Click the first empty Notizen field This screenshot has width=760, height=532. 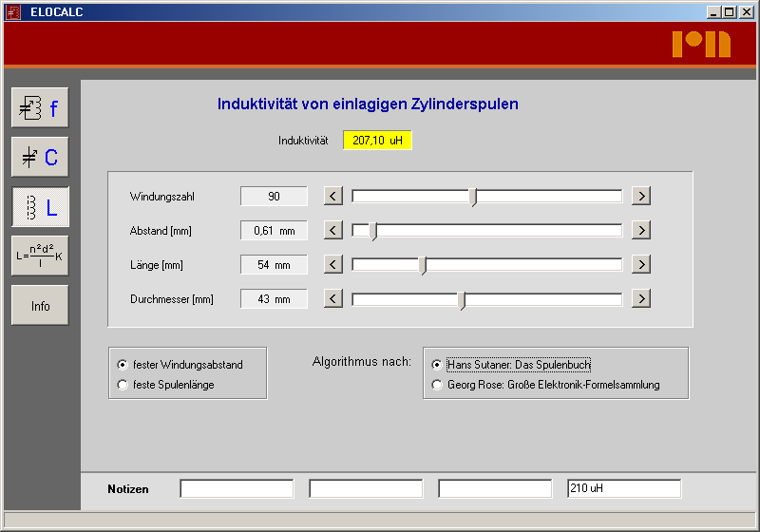tap(237, 489)
